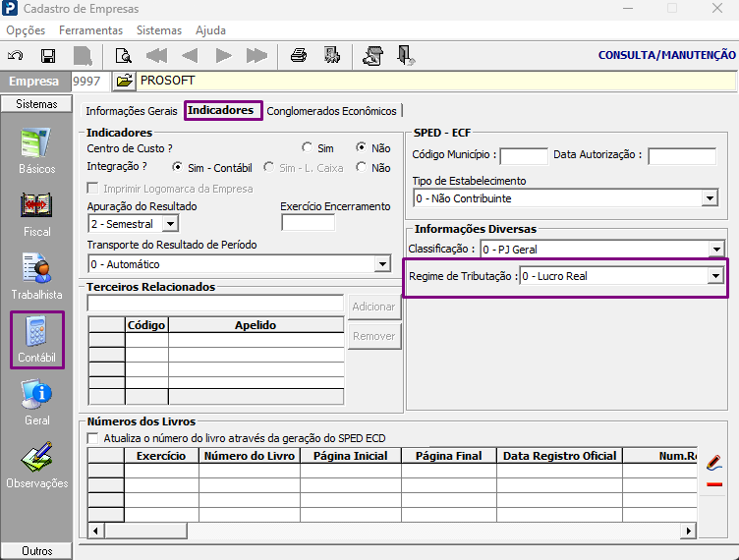Open the Ajuda menu
The height and width of the screenshot is (560, 739).
coord(210,30)
